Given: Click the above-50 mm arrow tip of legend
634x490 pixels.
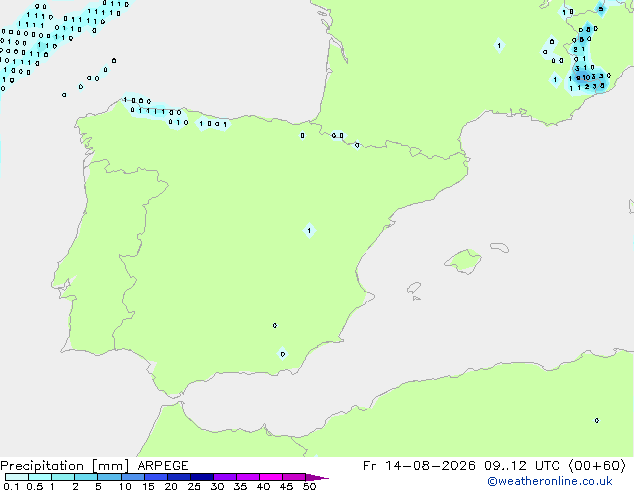Looking at the screenshot, I should tap(317, 477).
